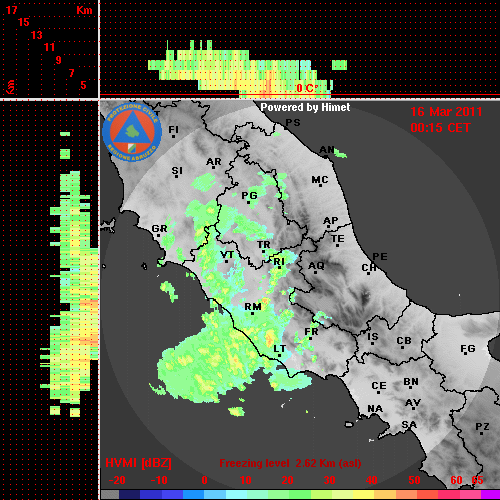Click the FI city marker
This screenshot has height=500, width=500.
[173, 131]
